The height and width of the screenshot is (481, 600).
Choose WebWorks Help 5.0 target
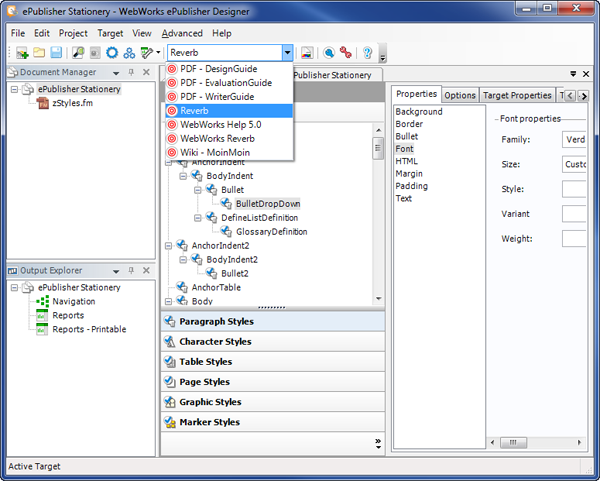[229, 125]
